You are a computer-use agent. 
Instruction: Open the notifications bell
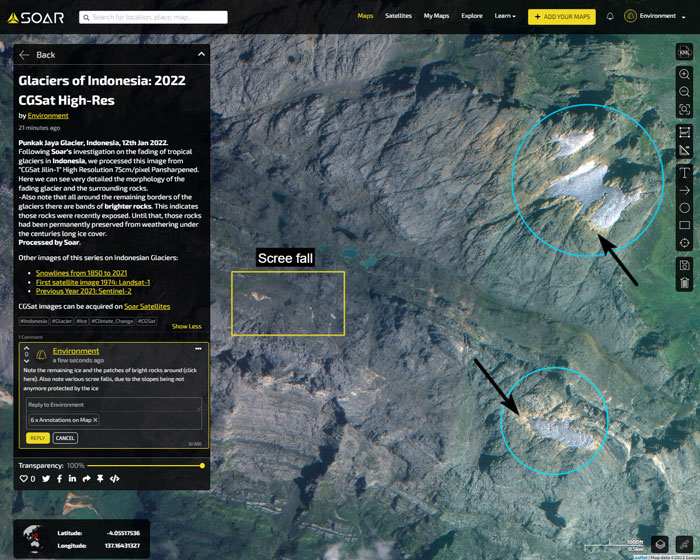[x=610, y=16]
